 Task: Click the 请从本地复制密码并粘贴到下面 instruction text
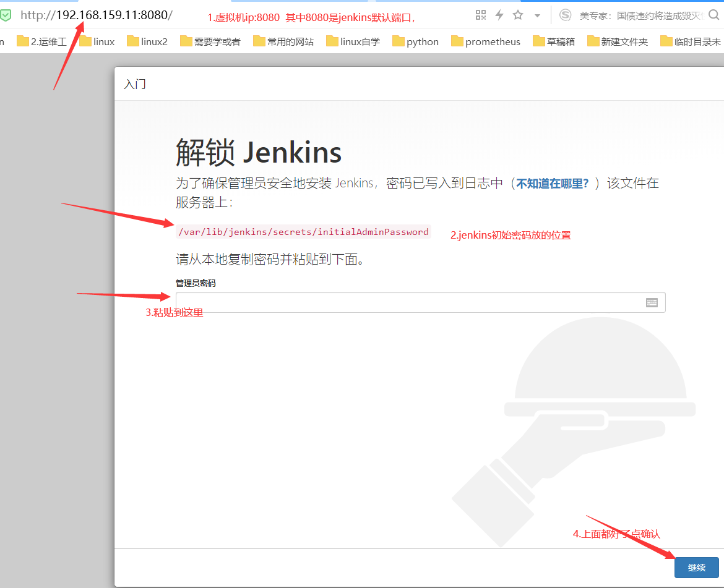(270, 259)
